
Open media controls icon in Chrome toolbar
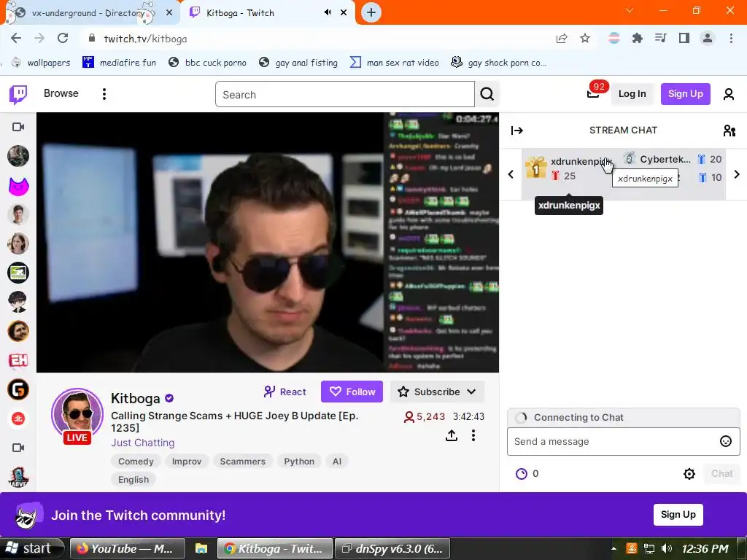[660, 38]
